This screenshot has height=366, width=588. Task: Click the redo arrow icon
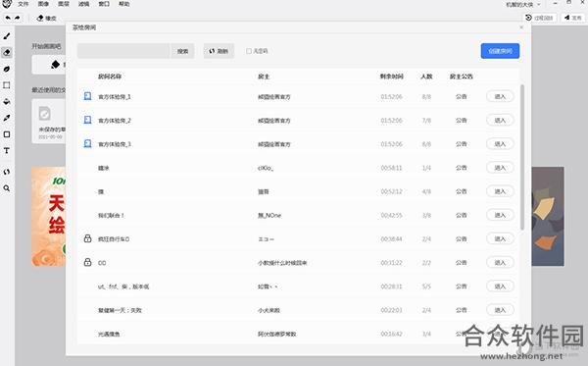18,18
